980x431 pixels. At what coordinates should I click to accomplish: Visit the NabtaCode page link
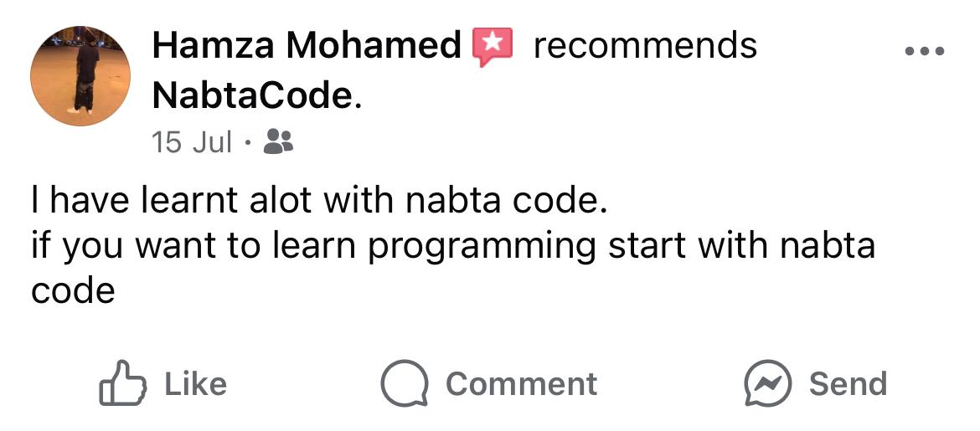[252, 97]
